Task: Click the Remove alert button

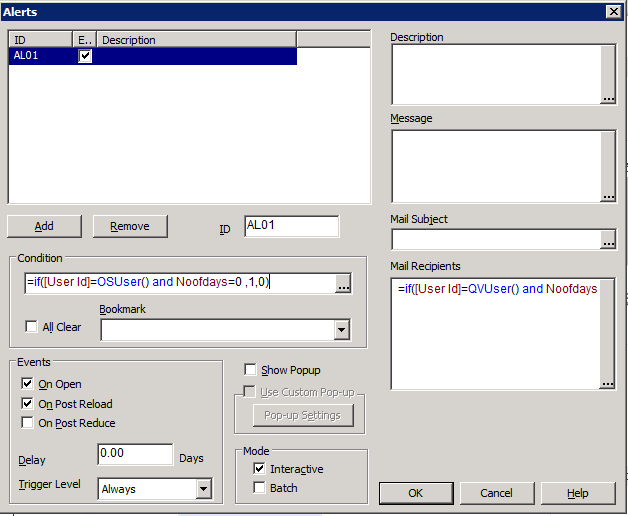Action: (x=130, y=226)
